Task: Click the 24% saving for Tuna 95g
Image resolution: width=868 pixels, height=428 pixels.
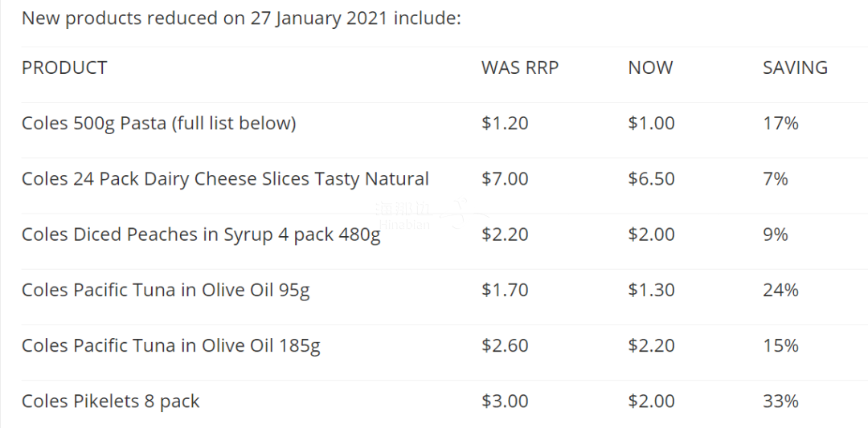Action: click(781, 291)
